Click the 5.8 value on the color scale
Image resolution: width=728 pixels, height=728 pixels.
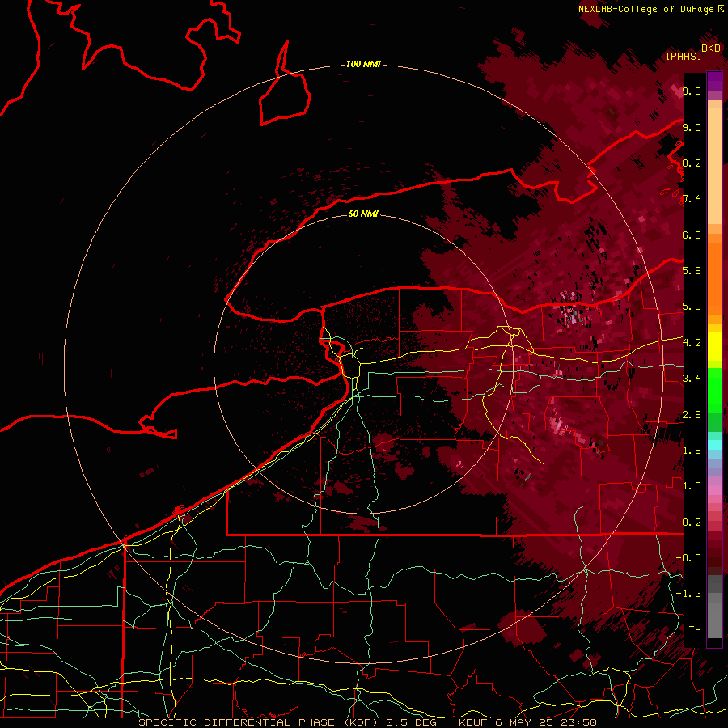point(692,270)
